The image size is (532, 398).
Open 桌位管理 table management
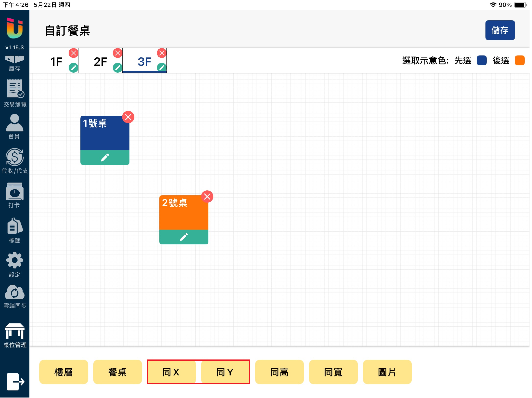coord(15,335)
